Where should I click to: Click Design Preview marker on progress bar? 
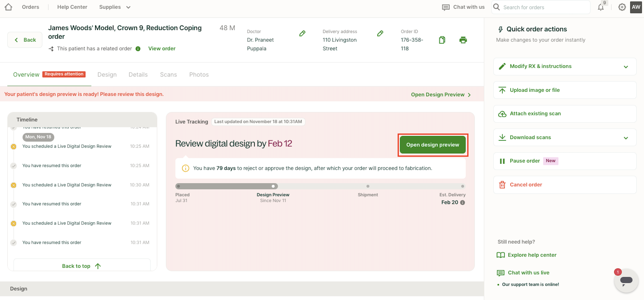(x=273, y=186)
